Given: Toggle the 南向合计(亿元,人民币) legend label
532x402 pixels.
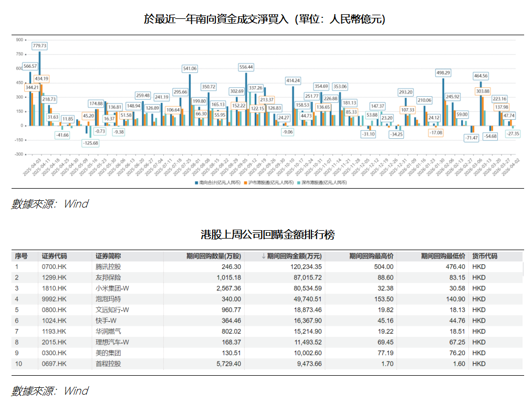Looking at the screenshot, I should (220, 183).
